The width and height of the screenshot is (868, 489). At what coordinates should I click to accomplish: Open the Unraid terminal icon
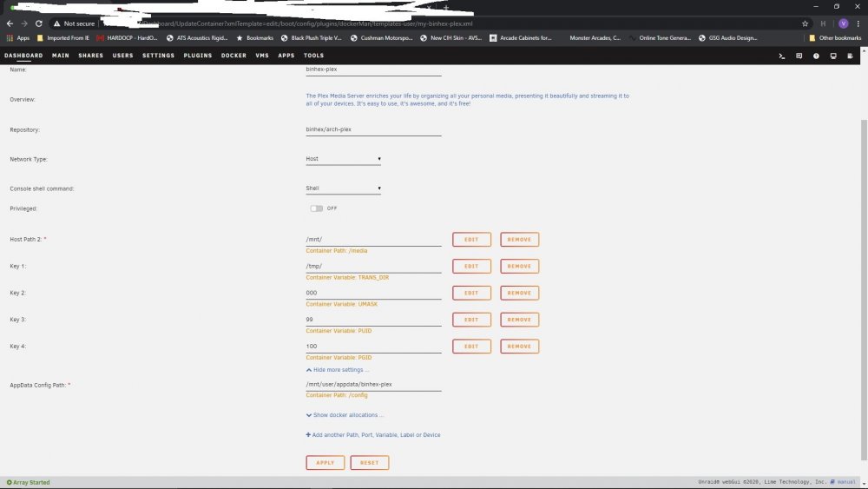pos(782,56)
